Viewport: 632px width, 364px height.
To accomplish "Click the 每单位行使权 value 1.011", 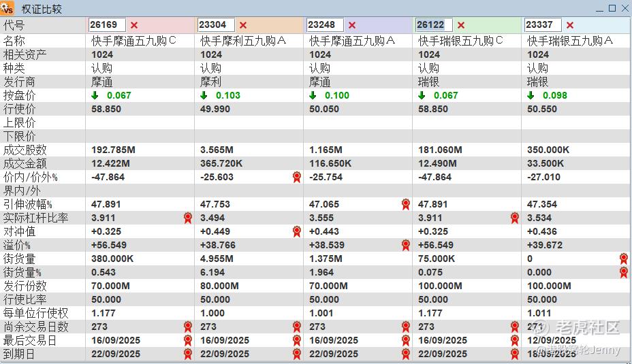I will (x=539, y=313).
